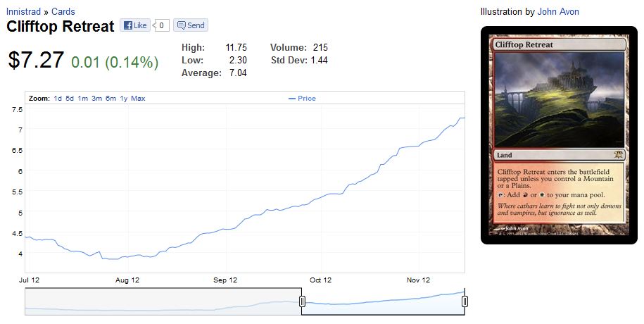Click the left range selector handle
The width and height of the screenshot is (644, 324).
click(302, 301)
